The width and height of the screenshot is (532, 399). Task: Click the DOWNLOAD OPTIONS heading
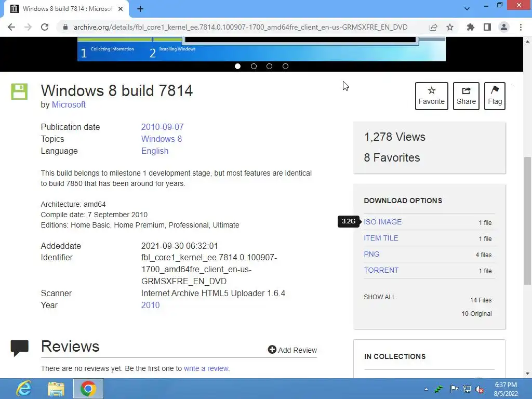pos(403,201)
